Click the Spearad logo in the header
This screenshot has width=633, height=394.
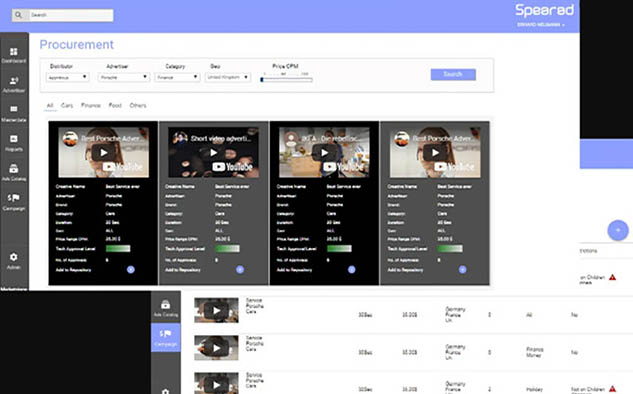pos(544,10)
